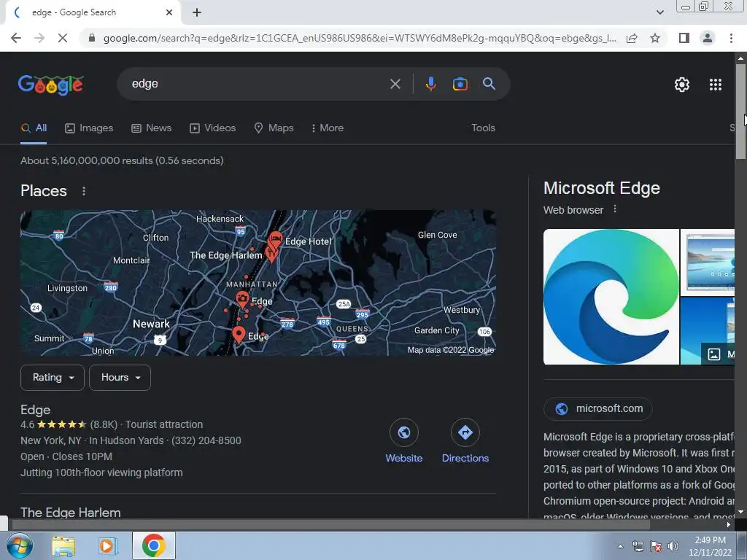
Task: Open Google apps grid
Action: coord(715,85)
